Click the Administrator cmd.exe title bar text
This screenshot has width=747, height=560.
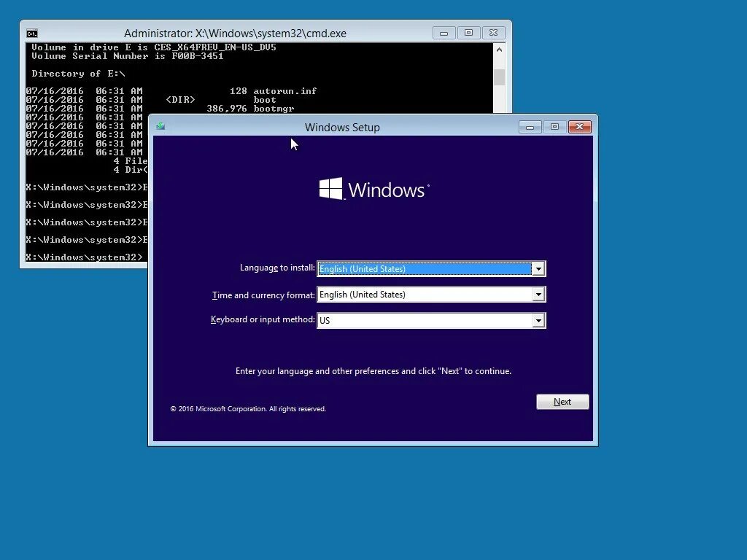coord(235,34)
